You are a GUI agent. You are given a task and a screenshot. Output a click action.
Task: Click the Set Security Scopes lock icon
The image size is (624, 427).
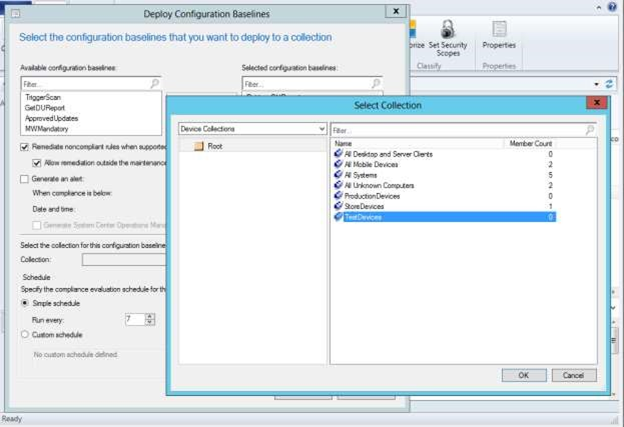click(x=447, y=30)
